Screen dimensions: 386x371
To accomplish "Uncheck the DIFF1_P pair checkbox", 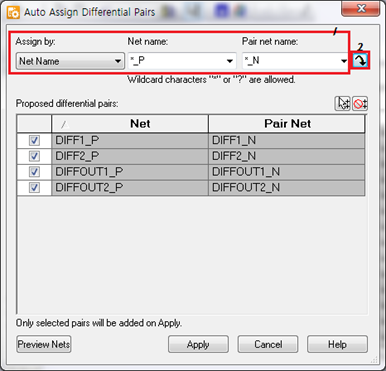I will 34,140.
